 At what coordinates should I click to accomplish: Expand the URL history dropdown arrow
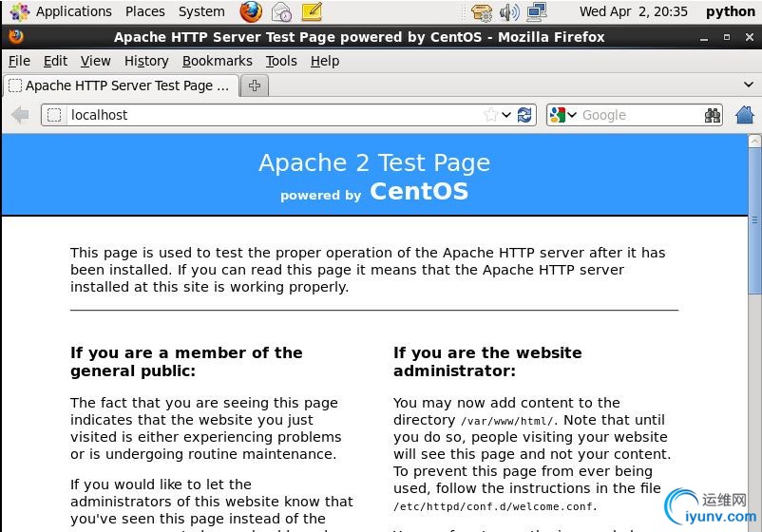506,115
